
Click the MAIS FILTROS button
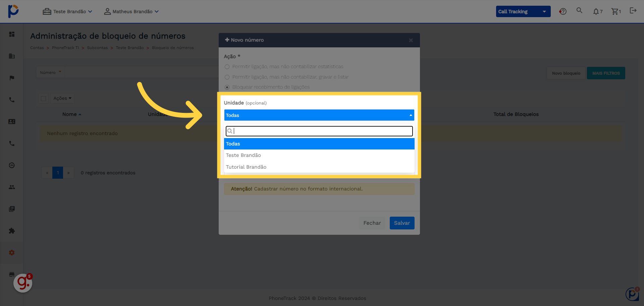(x=606, y=73)
